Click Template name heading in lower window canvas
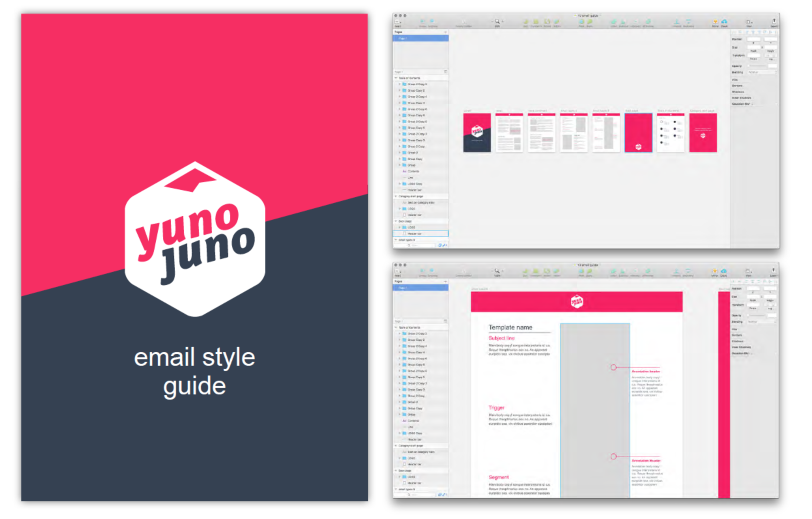 [510, 327]
